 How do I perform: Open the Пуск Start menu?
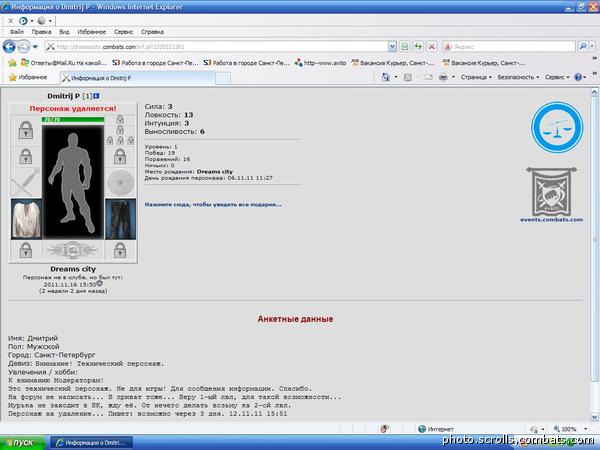pos(21,443)
